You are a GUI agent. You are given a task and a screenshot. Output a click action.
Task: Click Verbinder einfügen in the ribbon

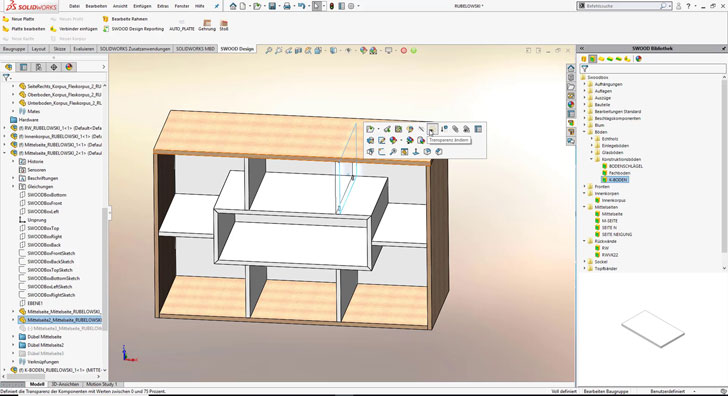[74, 29]
